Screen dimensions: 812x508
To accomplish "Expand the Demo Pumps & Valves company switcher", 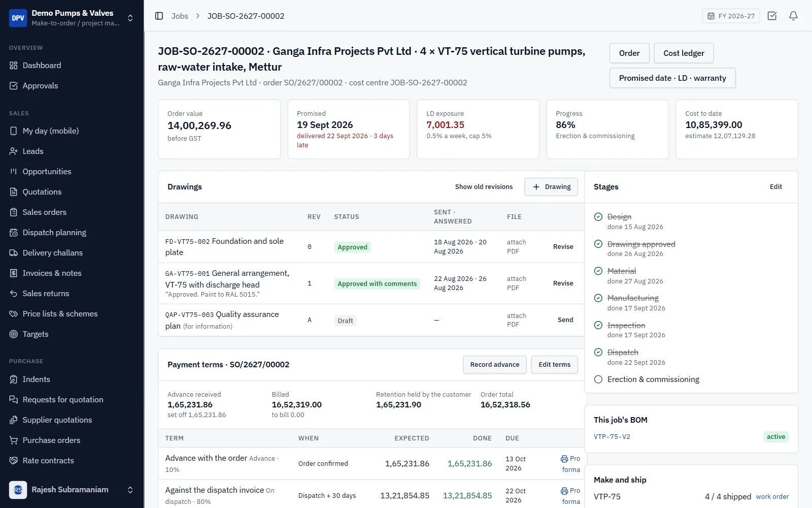I will click(x=72, y=18).
